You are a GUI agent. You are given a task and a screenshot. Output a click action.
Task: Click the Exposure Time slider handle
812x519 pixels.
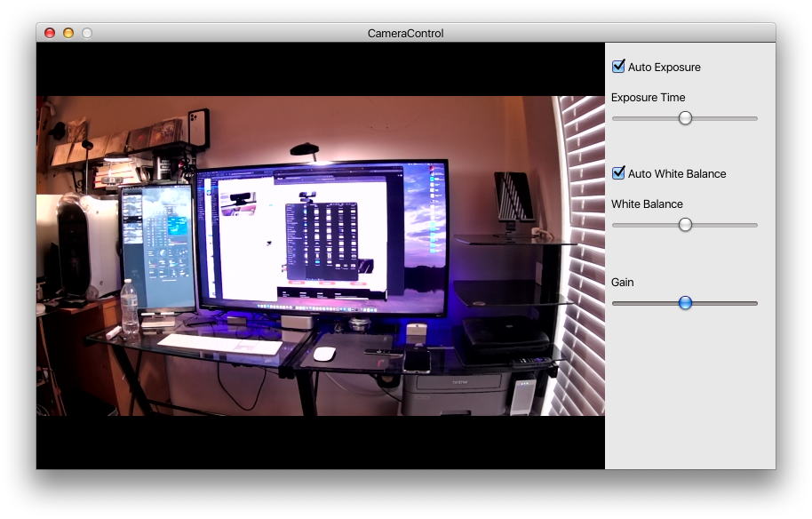[685, 118]
